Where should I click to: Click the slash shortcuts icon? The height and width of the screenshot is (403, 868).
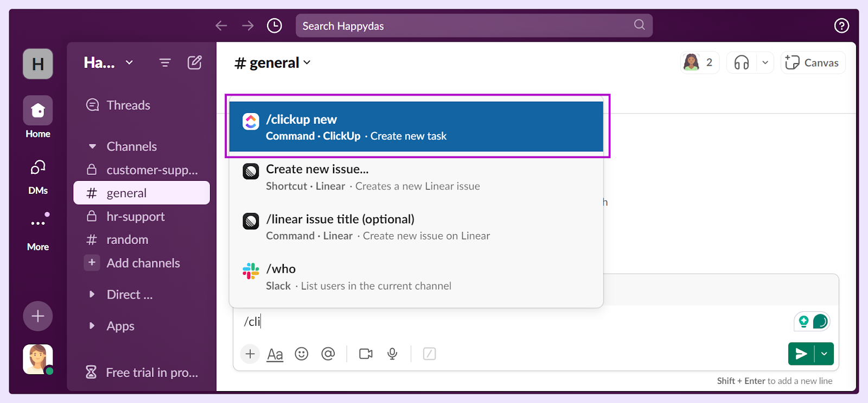(x=429, y=354)
